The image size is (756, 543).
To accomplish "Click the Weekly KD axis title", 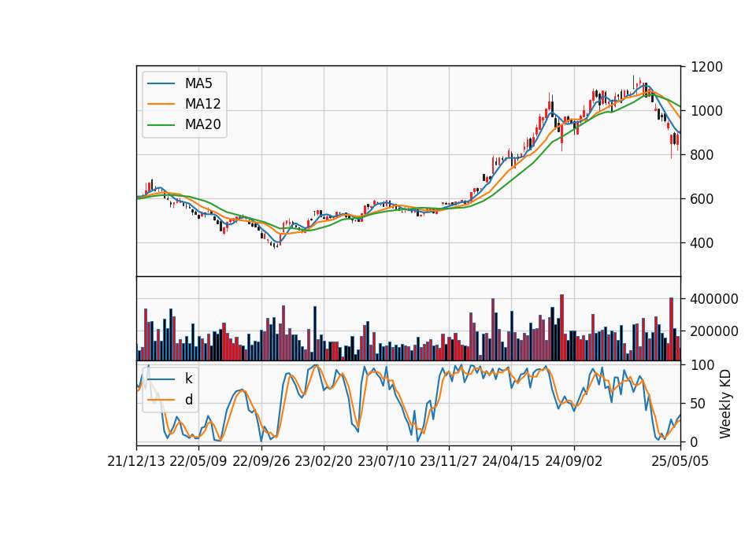I will (x=725, y=404).
